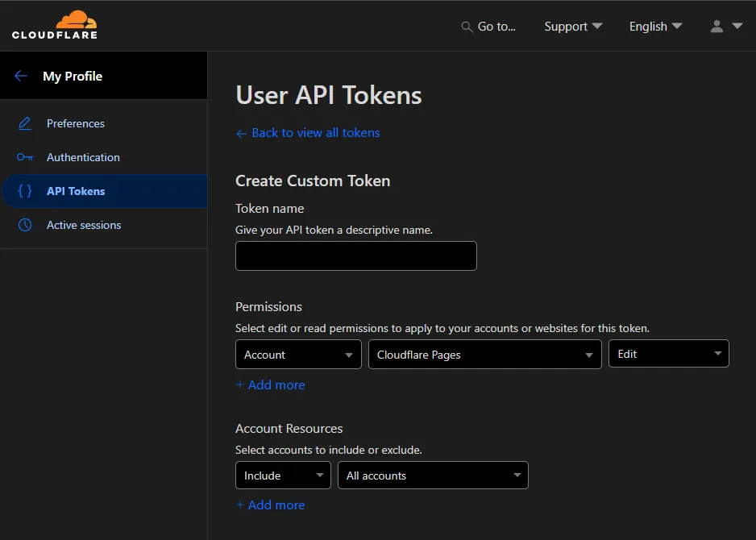Open the Edit access level dropdown
This screenshot has height=540, width=756.
point(668,354)
